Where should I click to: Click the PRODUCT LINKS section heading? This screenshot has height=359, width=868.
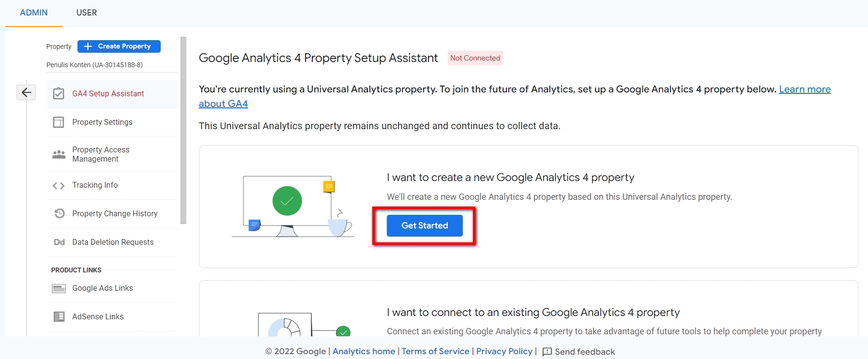point(76,270)
